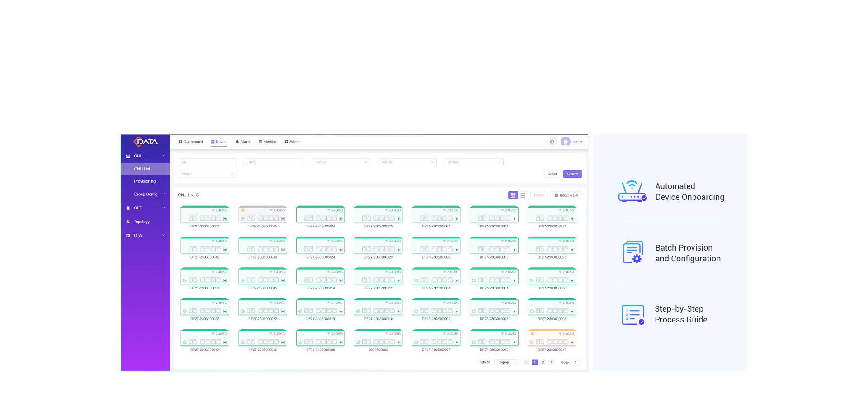The width and height of the screenshot is (868, 407).
Task: Select device card DF27-2303000033
Action: click(205, 276)
